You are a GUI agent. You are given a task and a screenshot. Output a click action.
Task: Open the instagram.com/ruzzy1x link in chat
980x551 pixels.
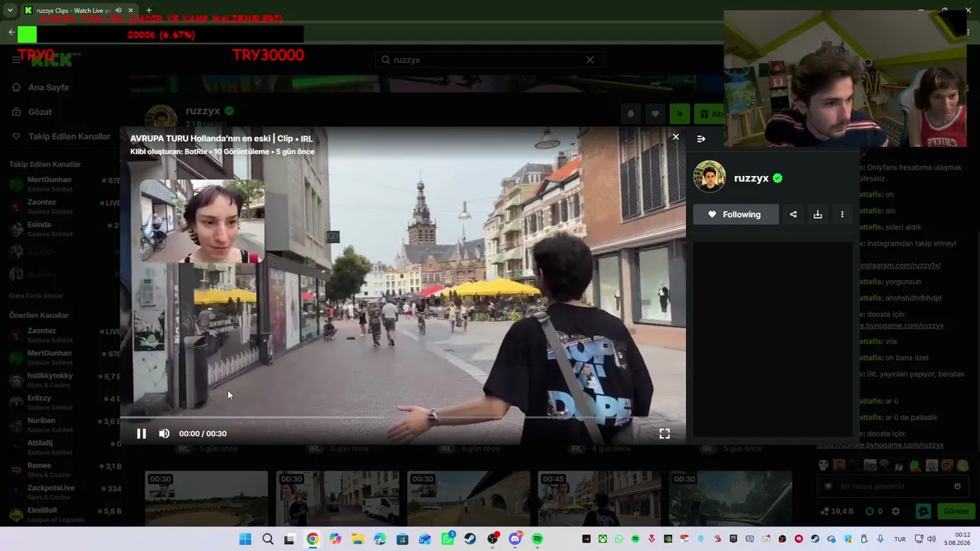[900, 266]
